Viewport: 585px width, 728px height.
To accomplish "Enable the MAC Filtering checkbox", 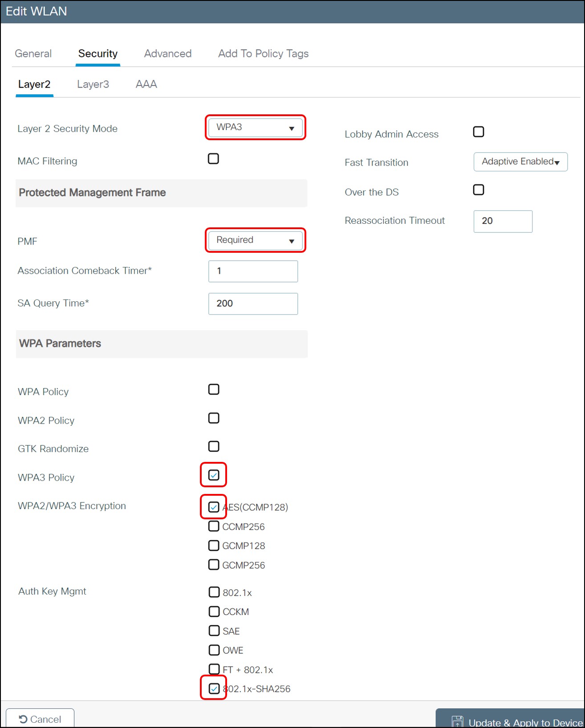I will click(x=213, y=158).
